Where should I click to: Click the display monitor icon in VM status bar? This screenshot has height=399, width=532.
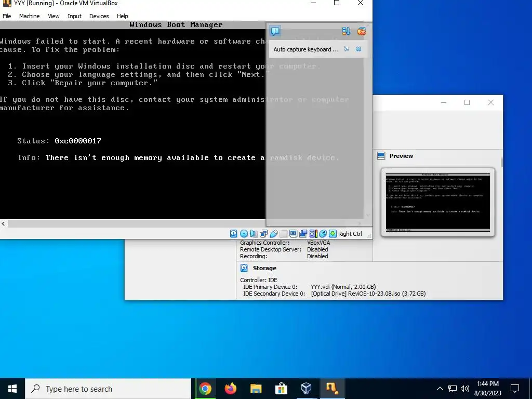293,233
